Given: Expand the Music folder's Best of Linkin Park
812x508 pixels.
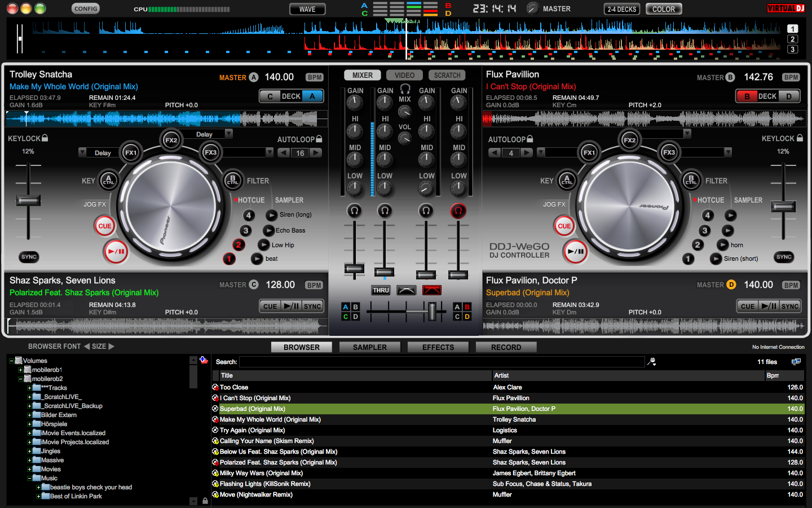Looking at the screenshot, I should coord(38,497).
